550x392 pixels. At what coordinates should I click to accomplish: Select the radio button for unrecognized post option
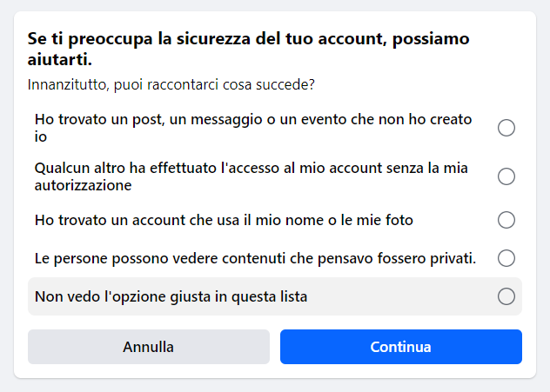click(506, 129)
